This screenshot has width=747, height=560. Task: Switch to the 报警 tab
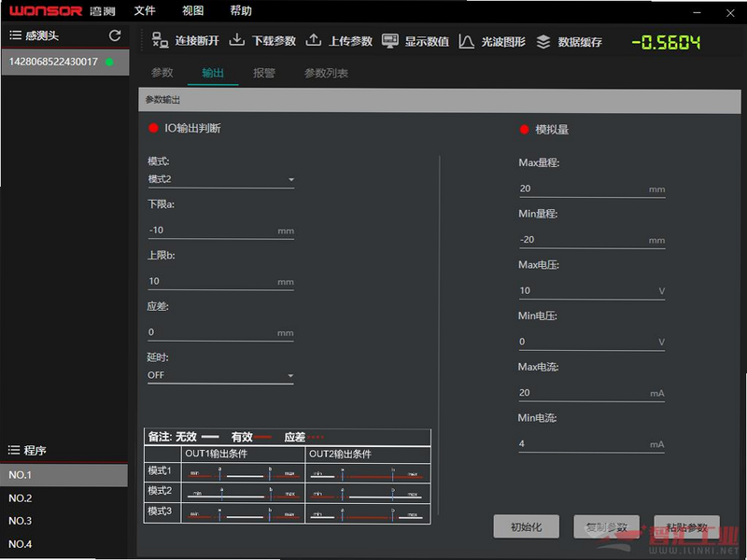(x=264, y=73)
